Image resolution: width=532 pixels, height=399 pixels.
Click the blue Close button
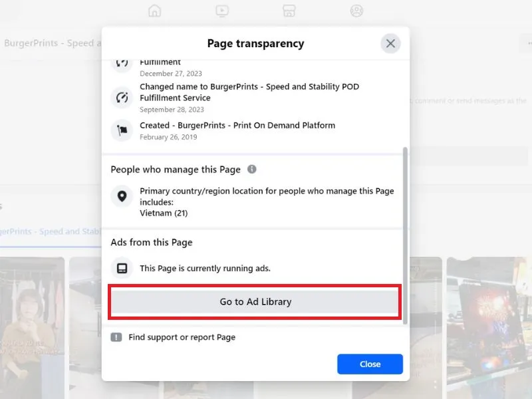point(370,364)
